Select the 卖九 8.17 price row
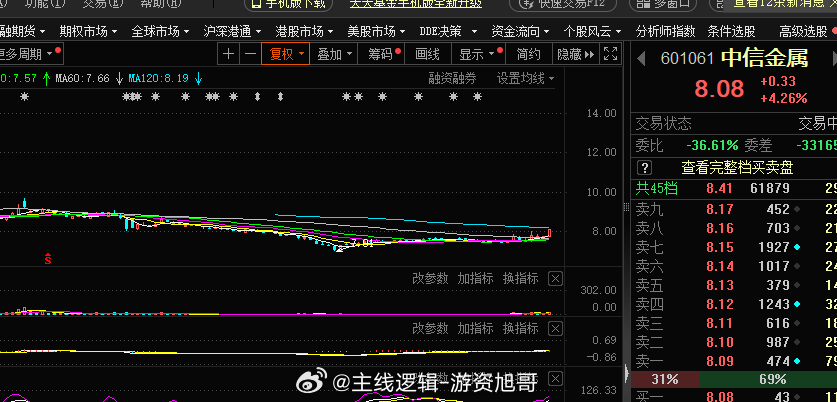The width and height of the screenshot is (837, 402). pyautogui.click(x=733, y=209)
